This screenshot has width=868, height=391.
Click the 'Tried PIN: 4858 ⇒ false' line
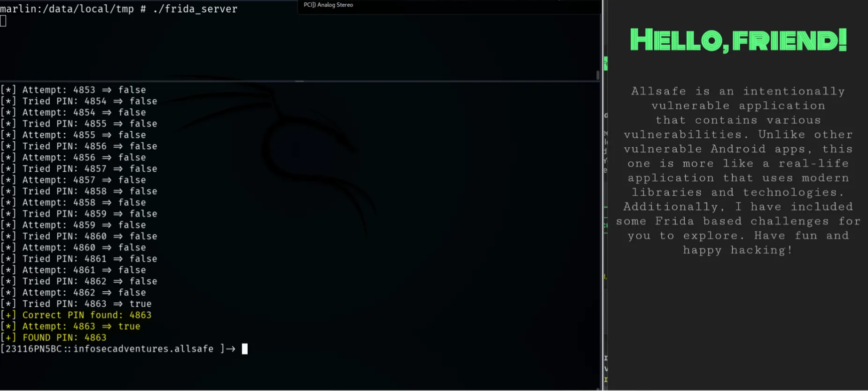tap(89, 192)
